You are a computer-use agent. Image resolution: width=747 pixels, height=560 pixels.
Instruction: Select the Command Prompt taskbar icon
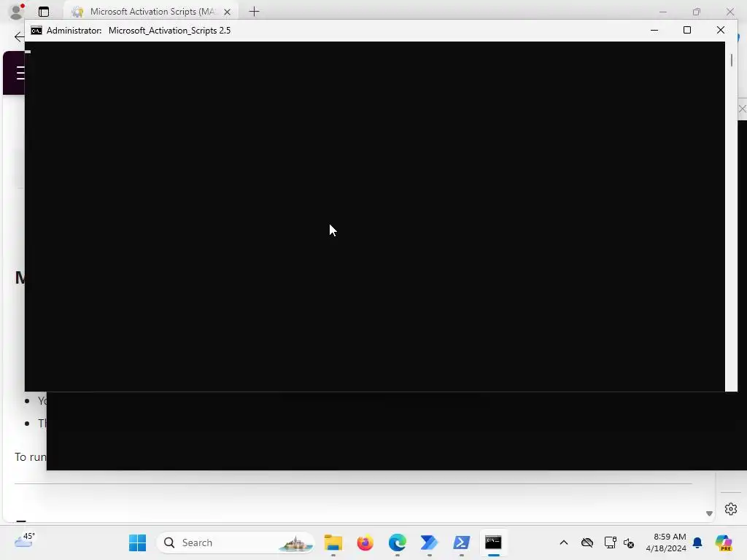pyautogui.click(x=493, y=542)
